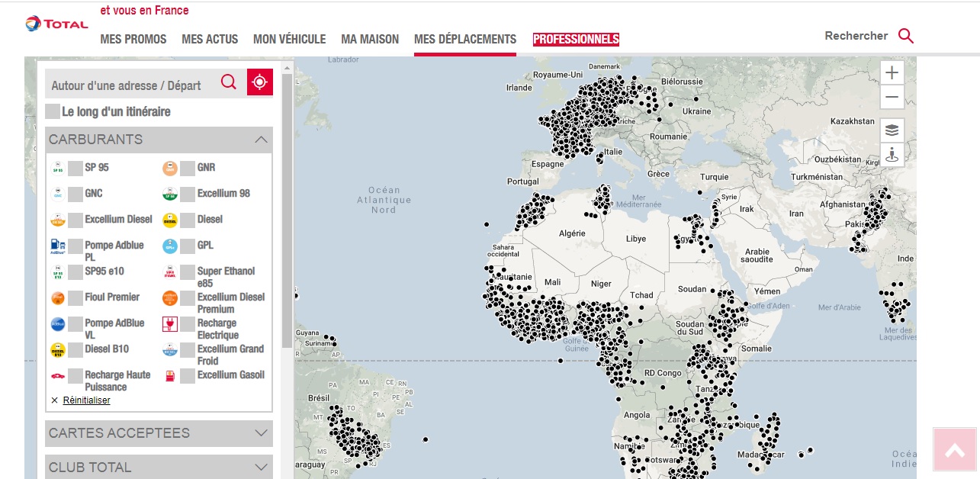Screen dimensions: 980x479
Task: Click the Excellium Diesel Premium icon
Action: pyautogui.click(x=169, y=297)
